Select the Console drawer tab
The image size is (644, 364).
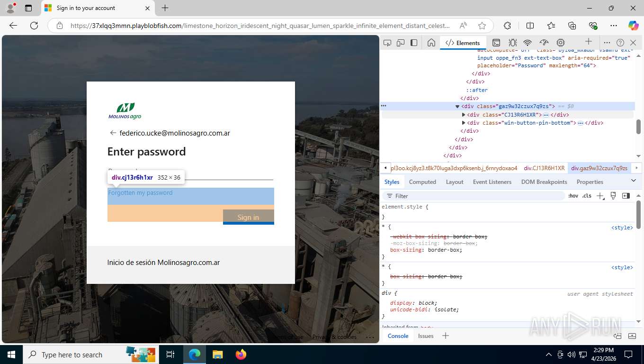[x=398, y=336]
